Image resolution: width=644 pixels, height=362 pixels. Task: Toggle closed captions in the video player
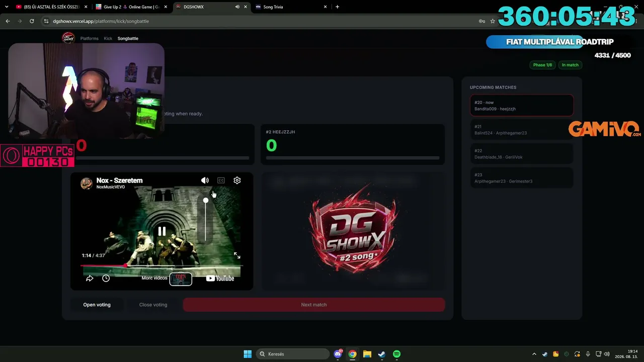pyautogui.click(x=221, y=180)
